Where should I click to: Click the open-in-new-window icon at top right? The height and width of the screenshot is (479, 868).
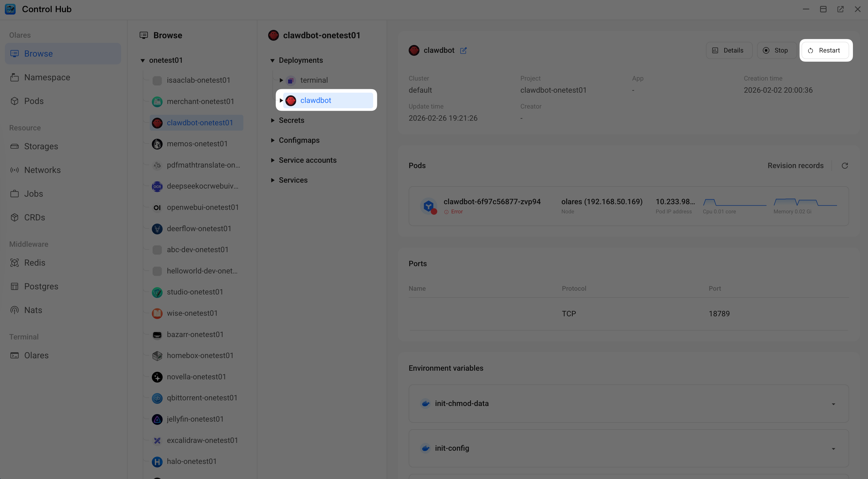coord(840,9)
